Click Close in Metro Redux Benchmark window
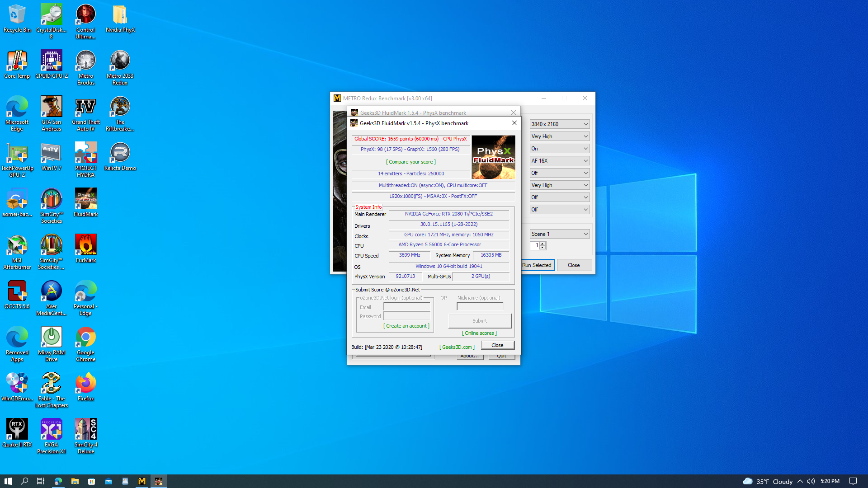 pyautogui.click(x=574, y=265)
